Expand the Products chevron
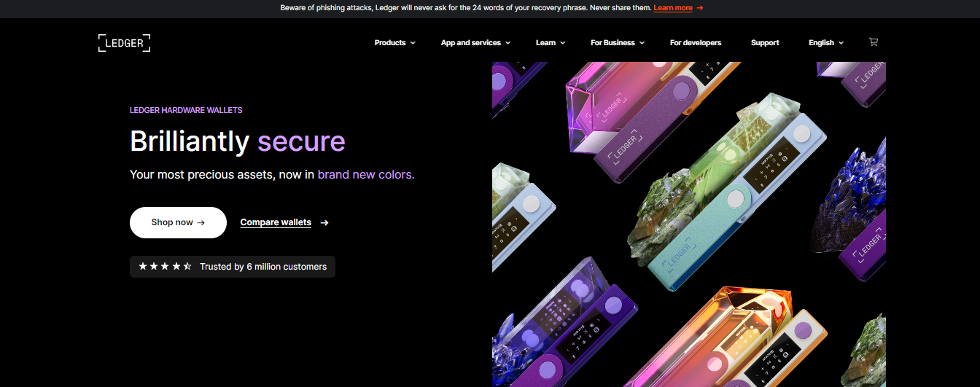The image size is (980, 387). click(x=413, y=43)
